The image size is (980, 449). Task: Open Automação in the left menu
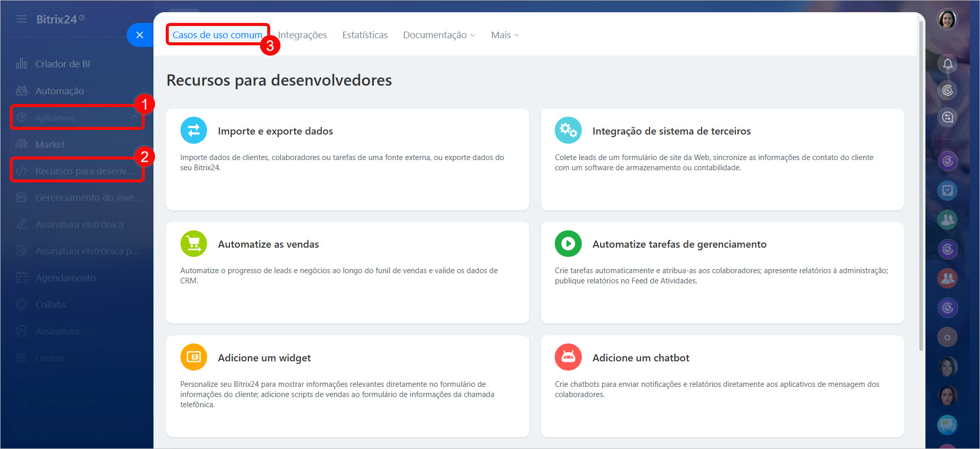point(60,91)
